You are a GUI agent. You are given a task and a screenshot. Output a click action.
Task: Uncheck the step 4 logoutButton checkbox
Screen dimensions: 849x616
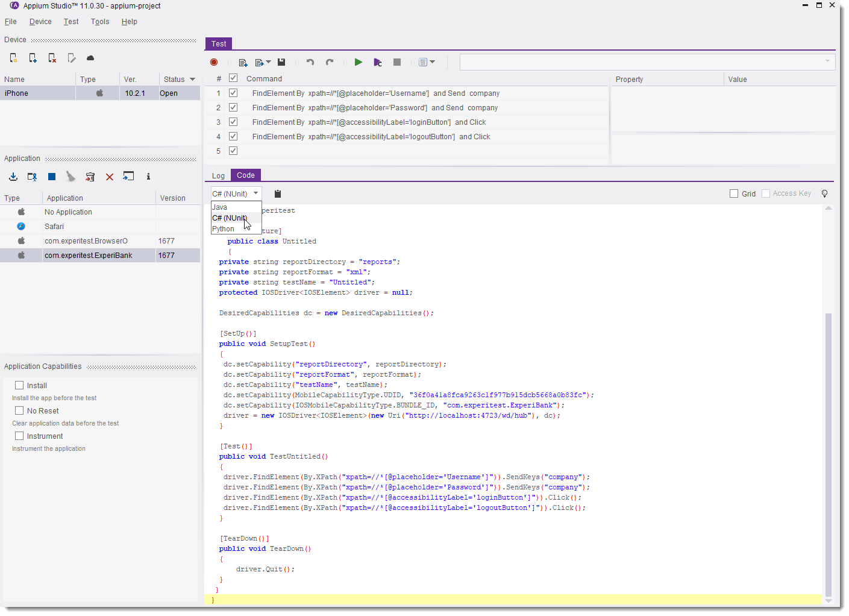tap(233, 136)
